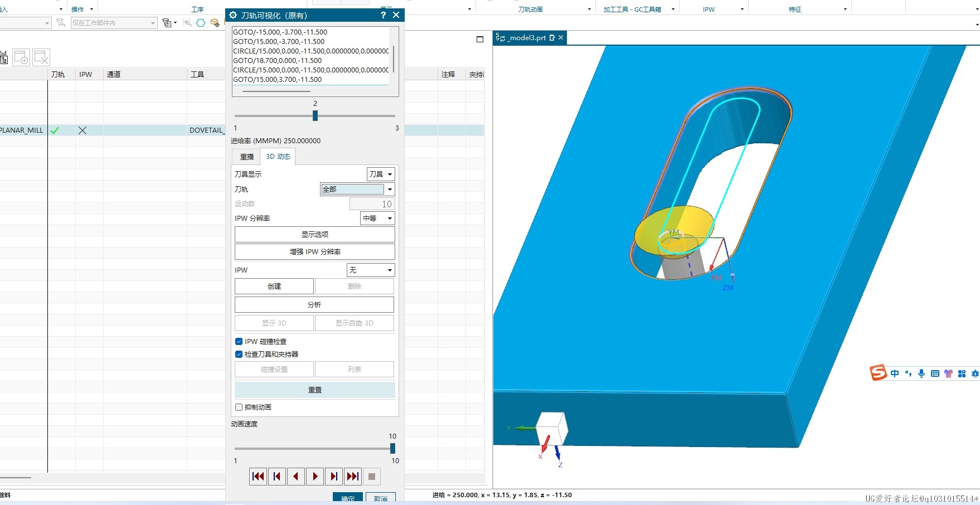Select the GOTO/18.700,0.000,-11.500 line
980x505 pixels.
[277, 60]
